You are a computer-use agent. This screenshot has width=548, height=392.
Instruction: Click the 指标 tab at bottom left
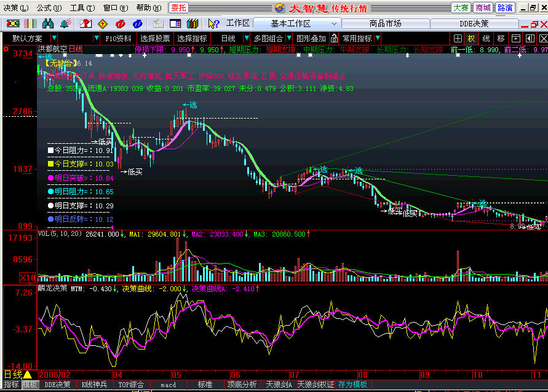point(11,385)
